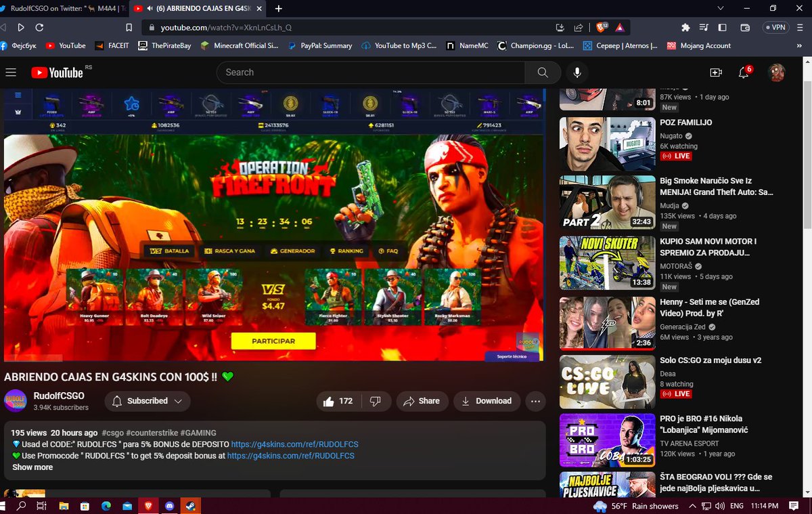Open a new browser tab
This screenshot has width=812, height=514.
[278, 9]
